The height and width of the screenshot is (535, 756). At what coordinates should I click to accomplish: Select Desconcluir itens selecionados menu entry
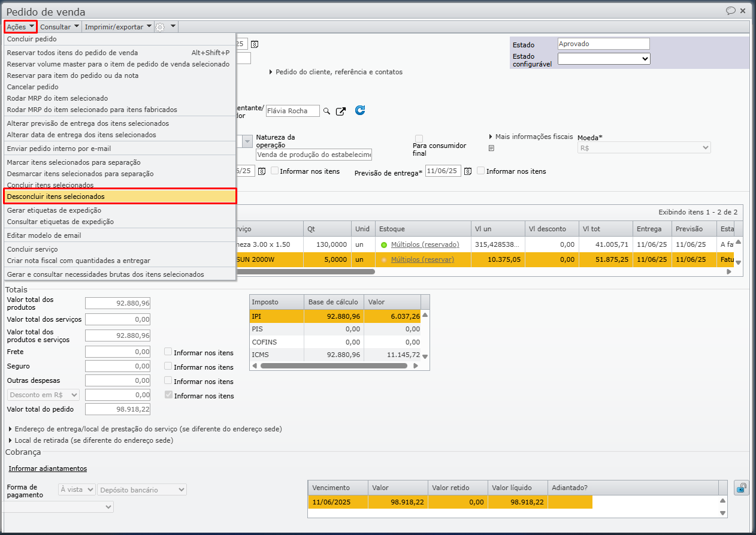tap(56, 197)
